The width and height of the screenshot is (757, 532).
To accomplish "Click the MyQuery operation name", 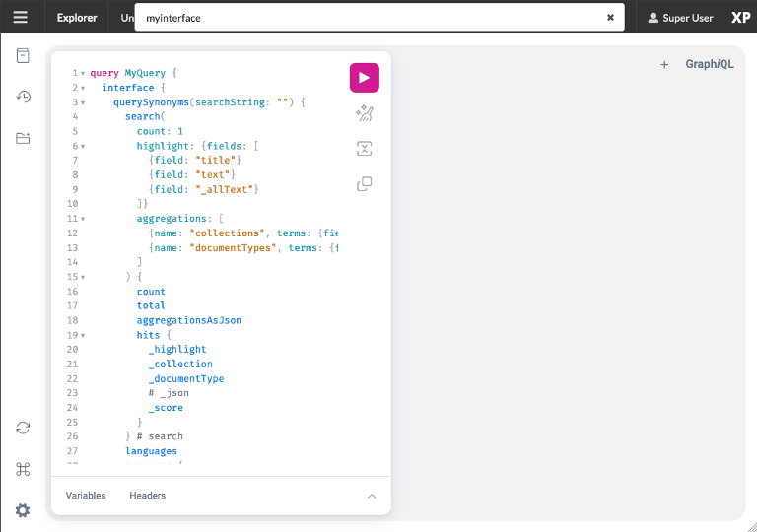I will coord(145,73).
